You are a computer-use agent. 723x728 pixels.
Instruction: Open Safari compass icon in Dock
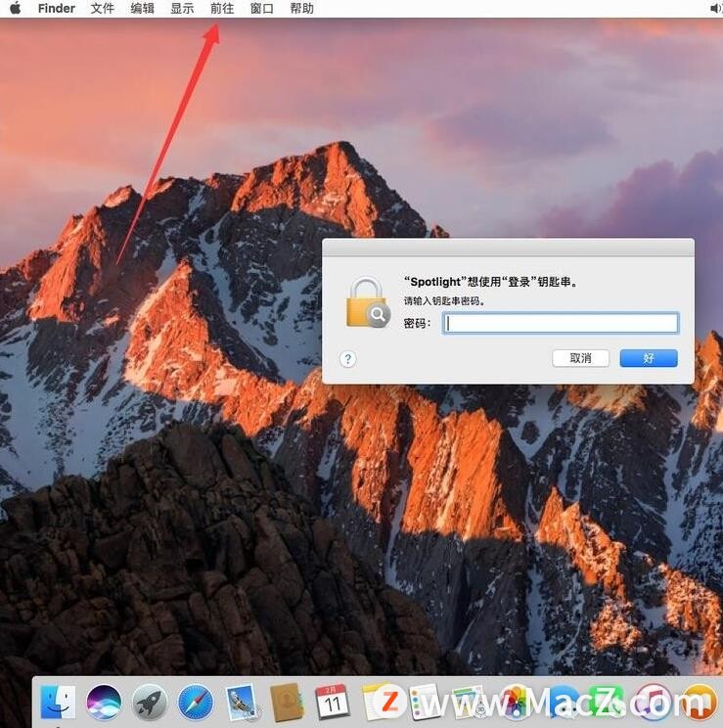[x=196, y=702]
